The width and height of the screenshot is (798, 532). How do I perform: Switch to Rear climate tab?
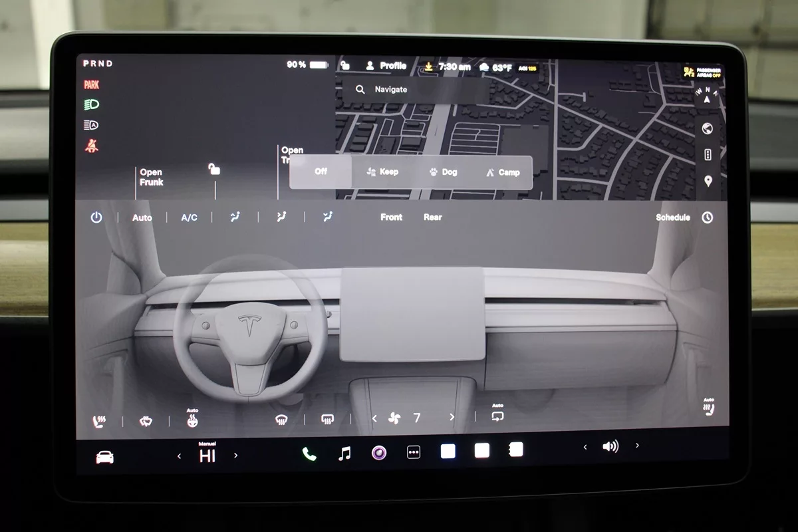[432, 217]
